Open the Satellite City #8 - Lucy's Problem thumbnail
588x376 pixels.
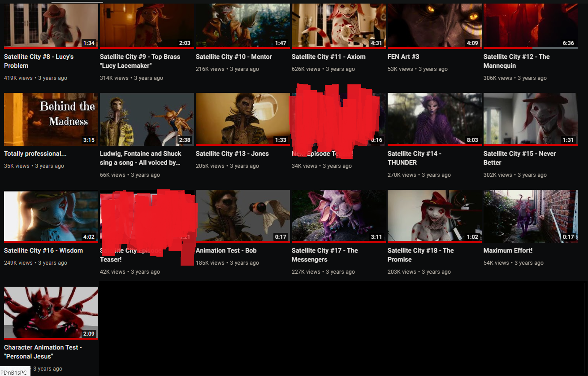51,26
